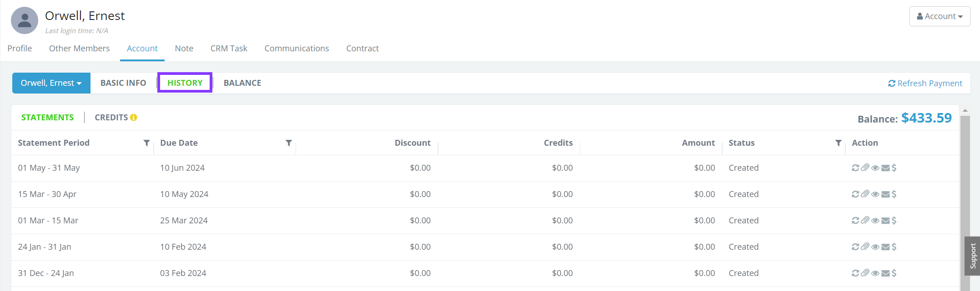Click refresh icon for 01 May - 31 May statement
Image resolution: width=980 pixels, height=291 pixels.
pos(855,168)
